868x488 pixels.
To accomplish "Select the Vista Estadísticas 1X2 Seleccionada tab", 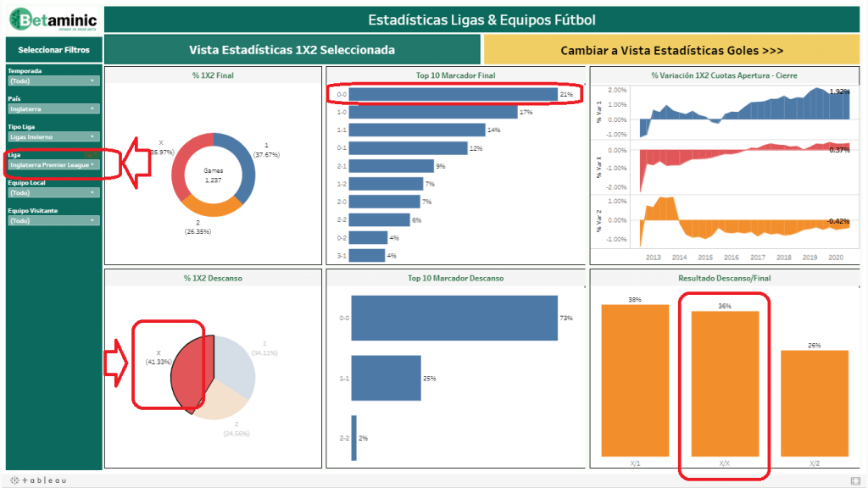I will click(x=292, y=50).
